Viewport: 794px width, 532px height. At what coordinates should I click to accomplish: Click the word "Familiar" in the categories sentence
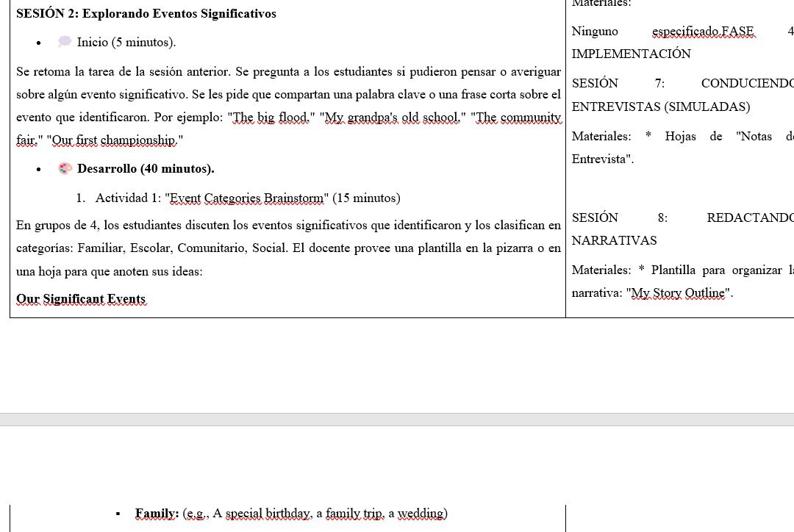click(100, 248)
